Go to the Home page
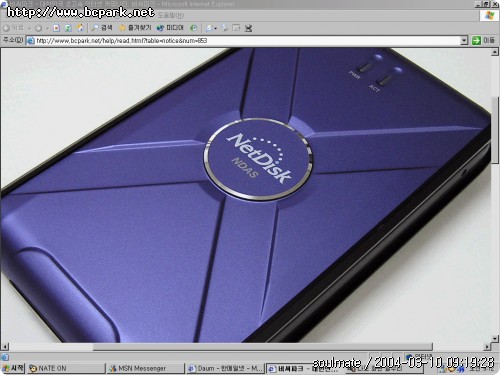 pos(80,28)
